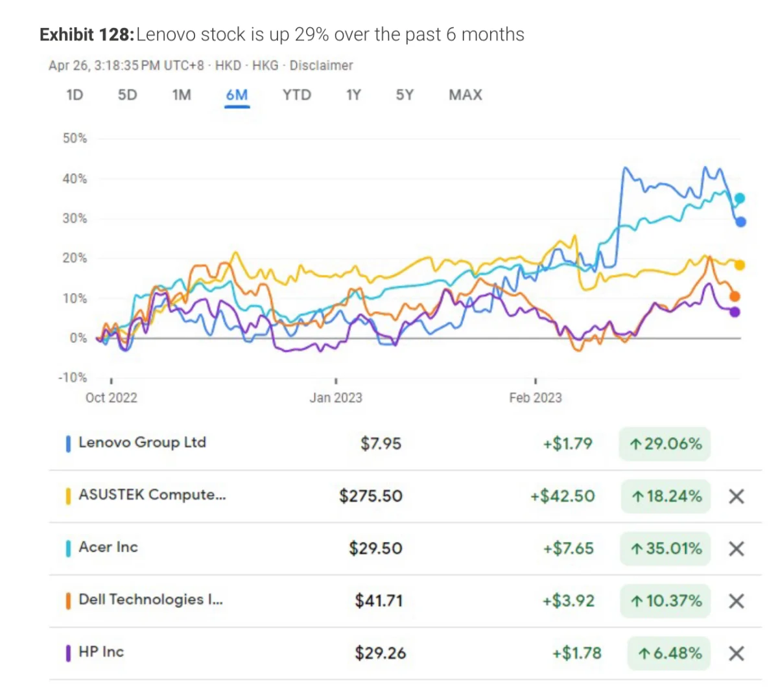Remove Acer Inc from comparison

[736, 549]
